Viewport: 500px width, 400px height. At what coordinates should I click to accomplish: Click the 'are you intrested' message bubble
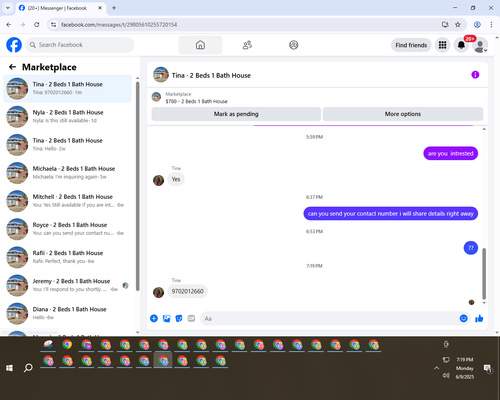point(451,154)
